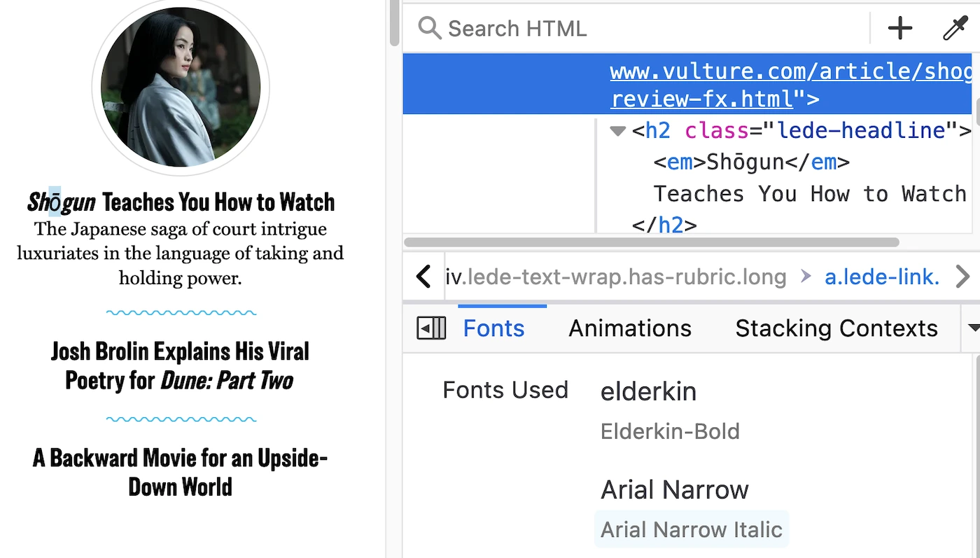Viewport: 980px width, 558px height.
Task: Click the Shōgun circular thumbnail image
Action: click(181, 87)
